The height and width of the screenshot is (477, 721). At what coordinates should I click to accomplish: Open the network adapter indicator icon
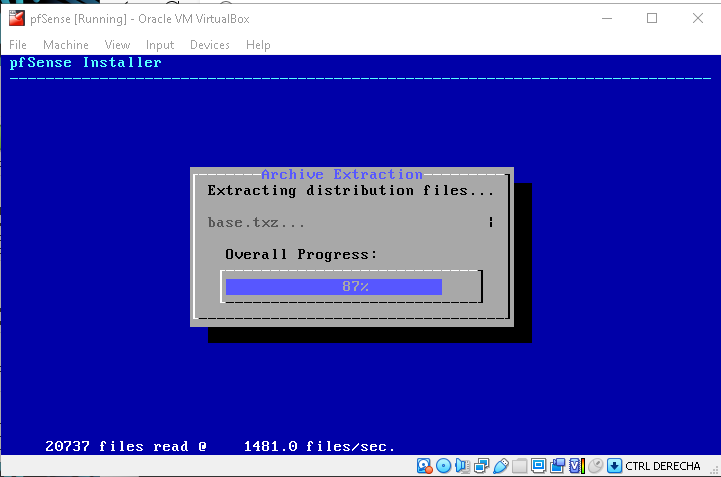point(481,466)
